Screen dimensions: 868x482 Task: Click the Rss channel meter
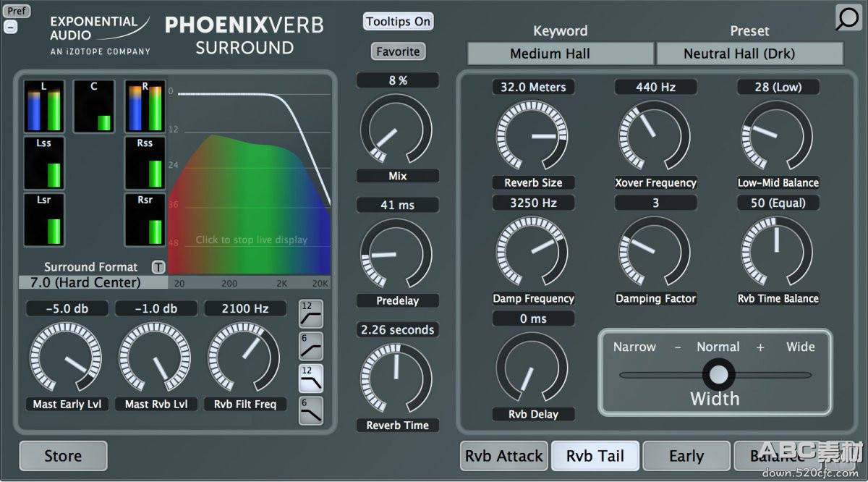click(x=145, y=164)
